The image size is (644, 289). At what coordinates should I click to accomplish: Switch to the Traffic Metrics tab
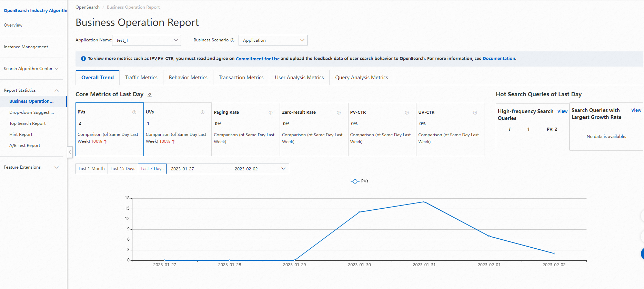pos(141,78)
